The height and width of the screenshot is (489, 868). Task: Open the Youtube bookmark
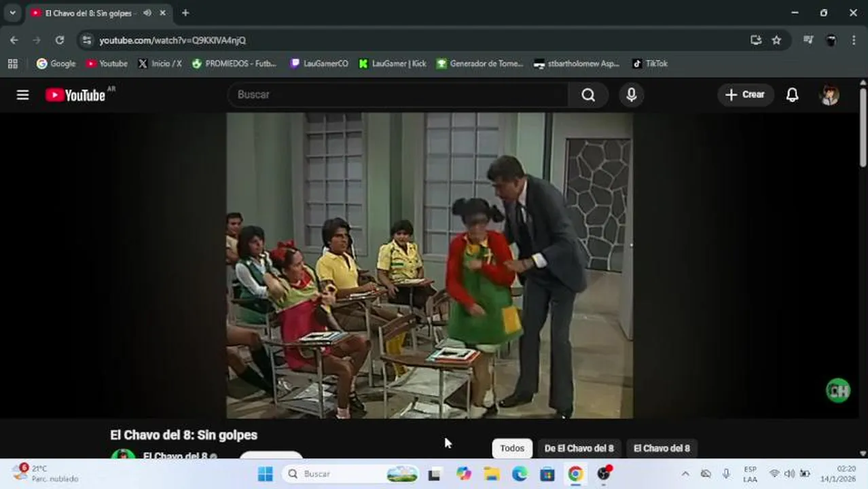tap(107, 63)
